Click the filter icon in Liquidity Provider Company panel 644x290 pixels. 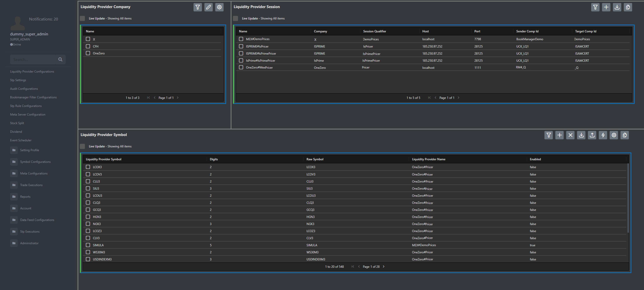tap(197, 7)
